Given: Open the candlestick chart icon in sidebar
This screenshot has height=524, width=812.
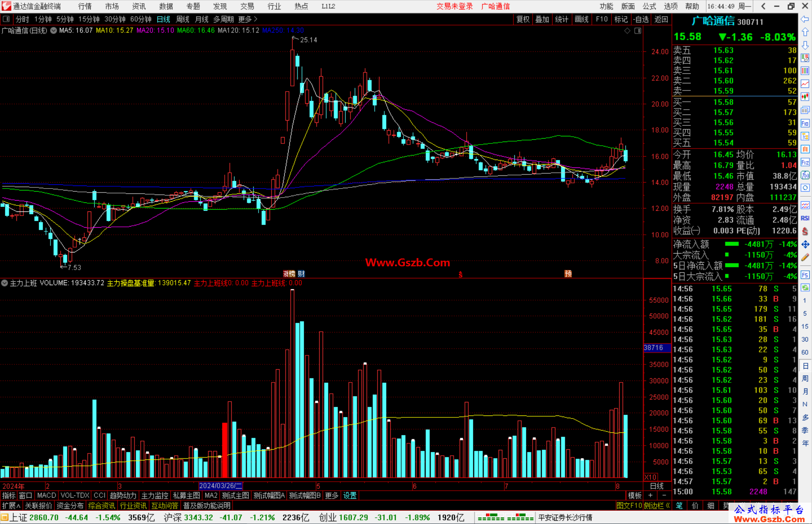Looking at the screenshot, I should (805, 97).
